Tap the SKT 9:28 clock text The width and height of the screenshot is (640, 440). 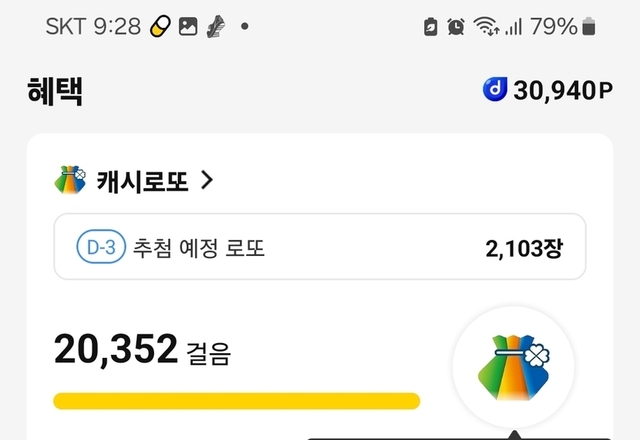[93, 27]
